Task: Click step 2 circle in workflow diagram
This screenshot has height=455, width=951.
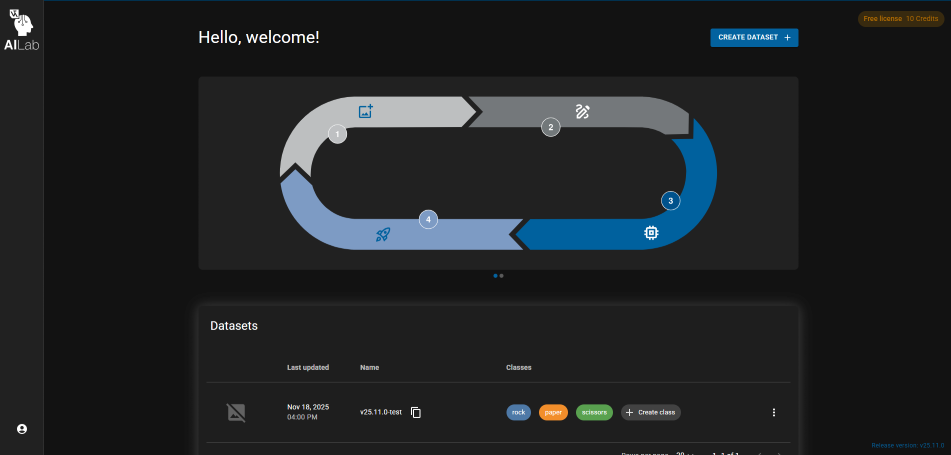Action: (550, 127)
